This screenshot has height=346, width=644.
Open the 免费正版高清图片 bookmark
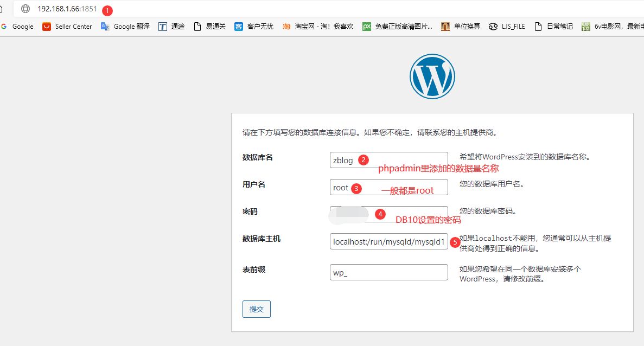[397, 26]
